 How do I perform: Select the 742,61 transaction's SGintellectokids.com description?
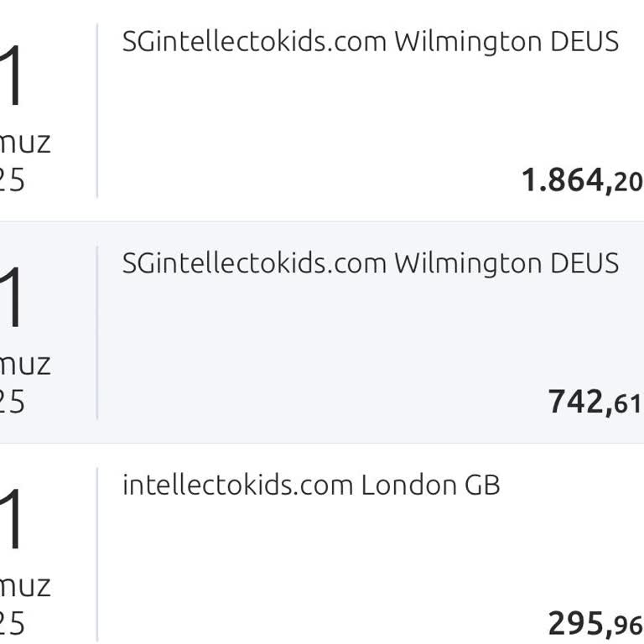click(x=370, y=263)
